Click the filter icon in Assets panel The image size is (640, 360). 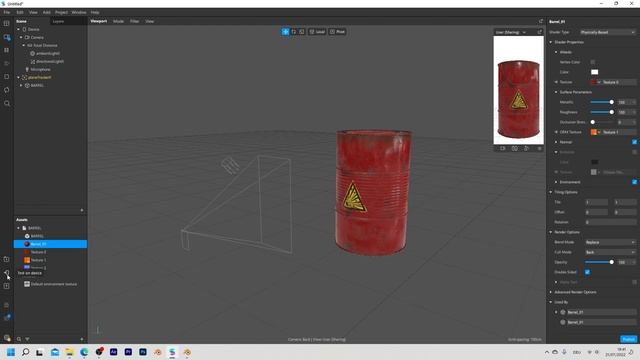click(27, 339)
